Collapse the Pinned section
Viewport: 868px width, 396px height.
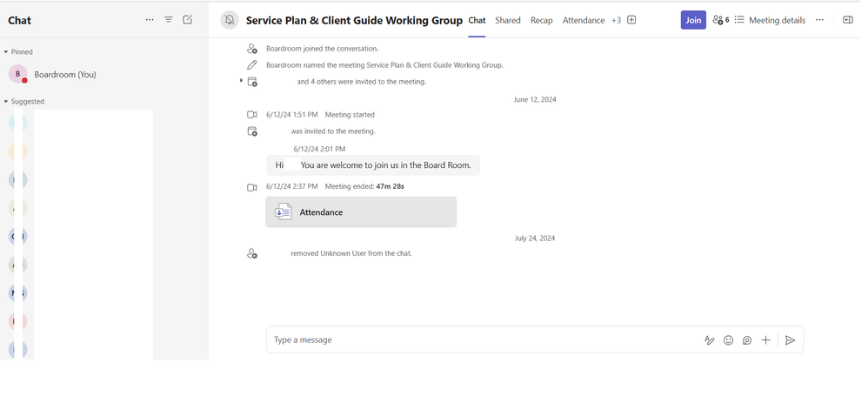[x=6, y=52]
